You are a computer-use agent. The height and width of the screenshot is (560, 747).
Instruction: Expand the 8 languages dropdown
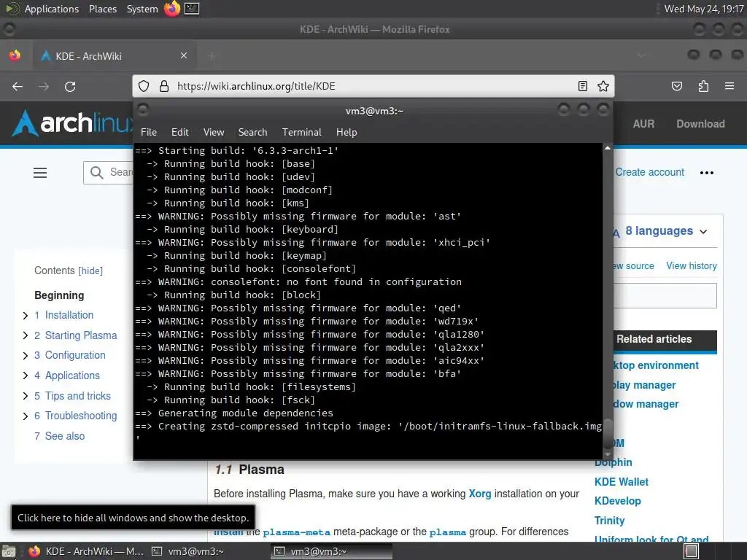[665, 231]
